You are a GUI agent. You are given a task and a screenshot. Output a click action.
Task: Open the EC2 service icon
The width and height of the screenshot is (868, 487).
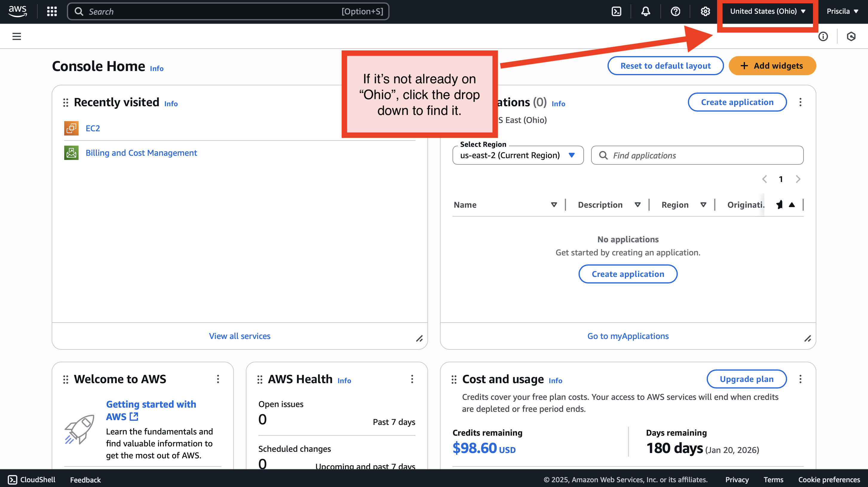(71, 128)
